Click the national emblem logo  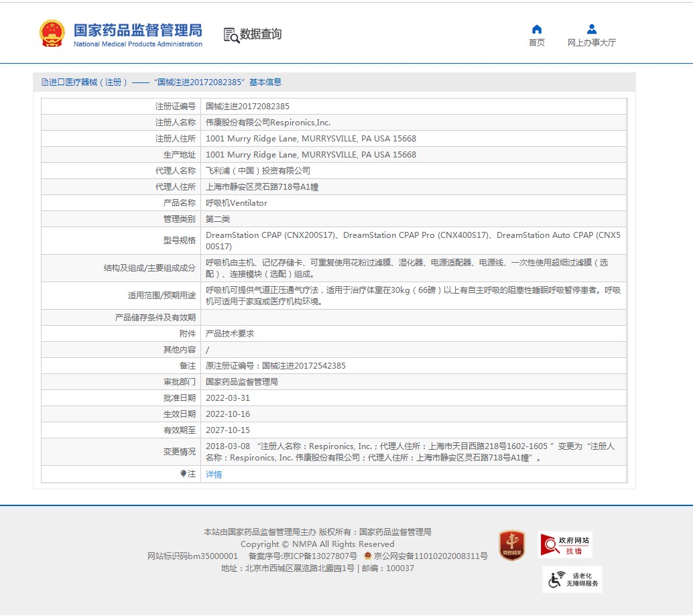pyautogui.click(x=52, y=33)
